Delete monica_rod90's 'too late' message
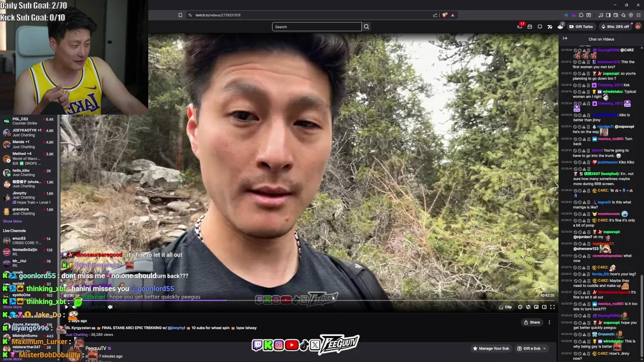 click(589, 304)
